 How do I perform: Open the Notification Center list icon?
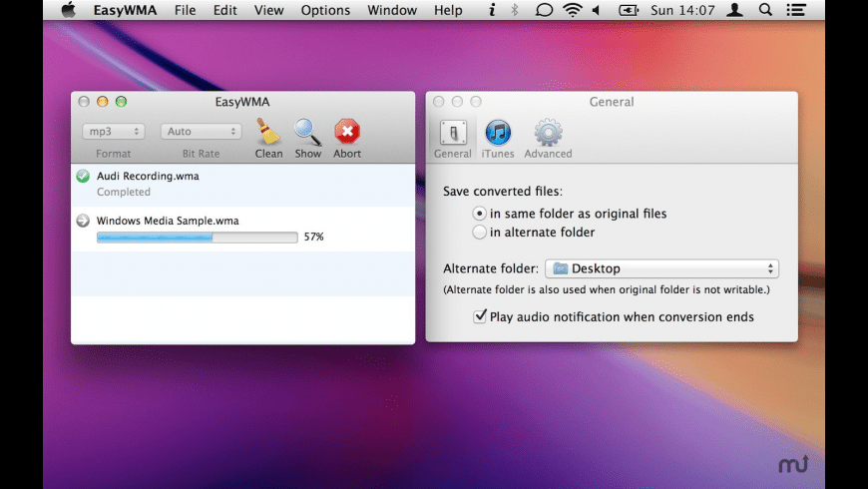tap(796, 10)
